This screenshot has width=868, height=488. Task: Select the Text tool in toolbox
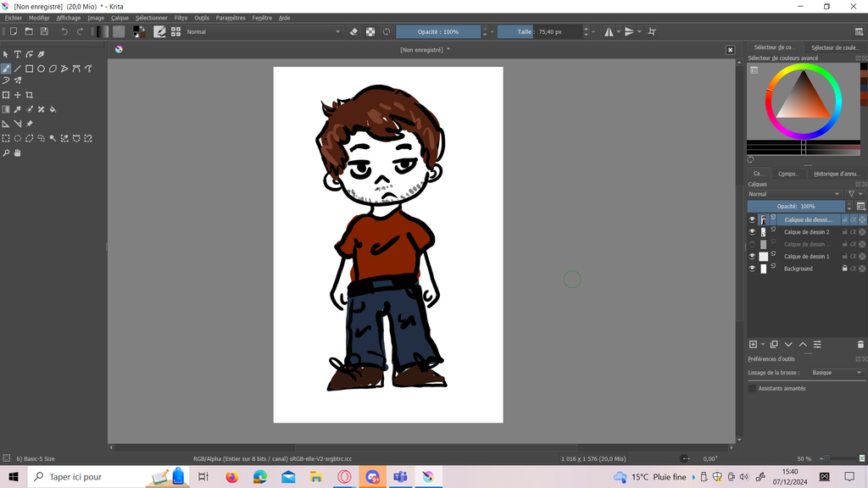pyautogui.click(x=17, y=54)
